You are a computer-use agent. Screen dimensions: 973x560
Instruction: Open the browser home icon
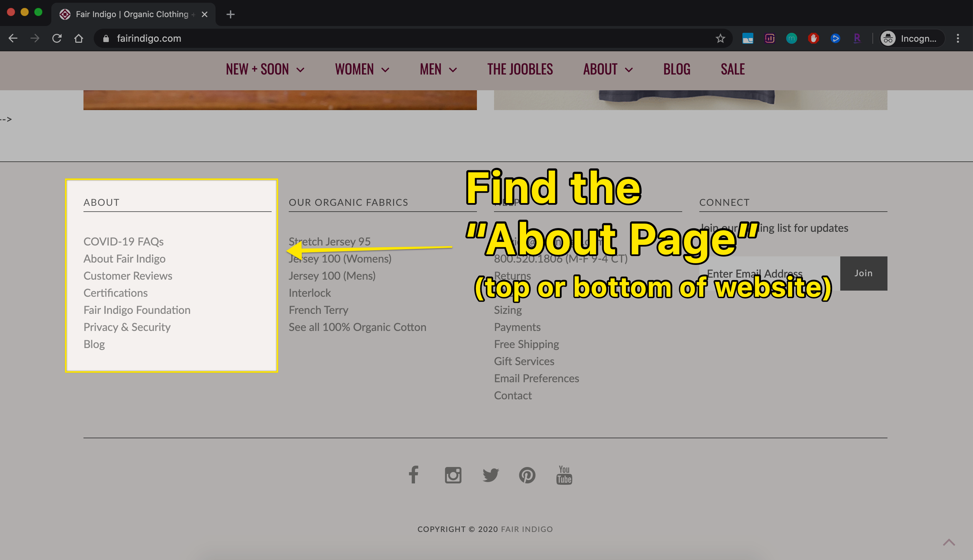pos(79,38)
